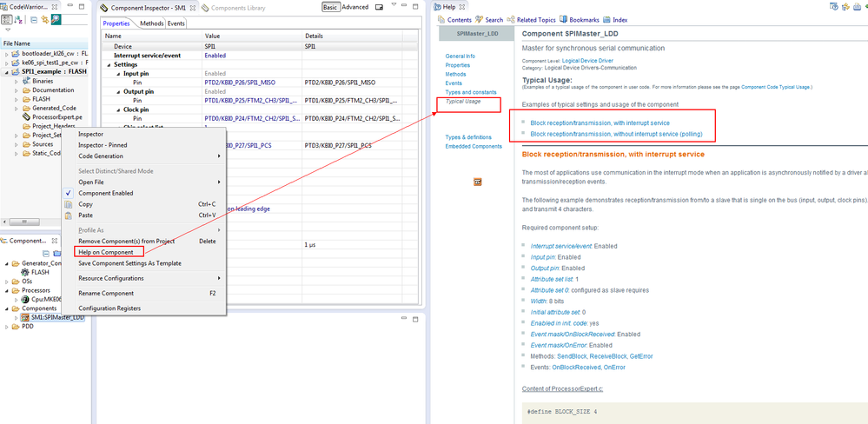
Task: Collapse the Clock pin property group
Action: pyautogui.click(x=118, y=109)
